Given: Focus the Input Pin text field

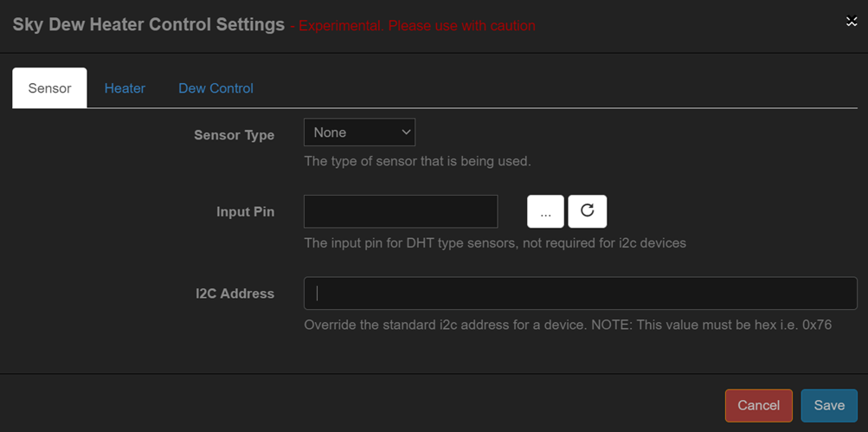Looking at the screenshot, I should click(401, 211).
